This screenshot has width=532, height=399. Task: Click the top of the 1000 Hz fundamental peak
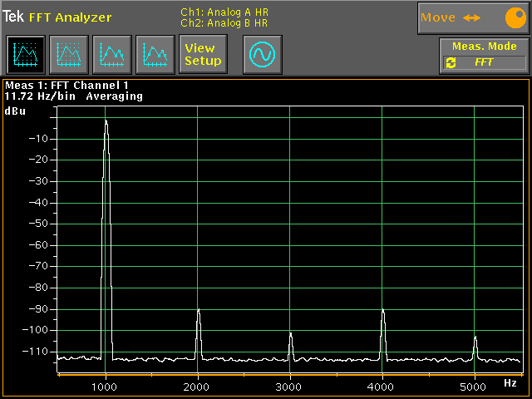(106, 121)
